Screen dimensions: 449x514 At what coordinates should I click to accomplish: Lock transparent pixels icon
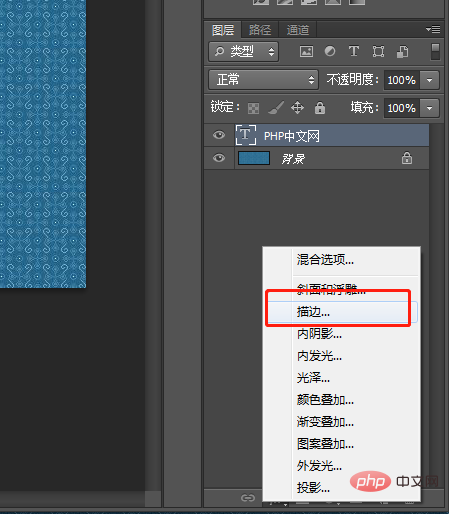pos(253,108)
